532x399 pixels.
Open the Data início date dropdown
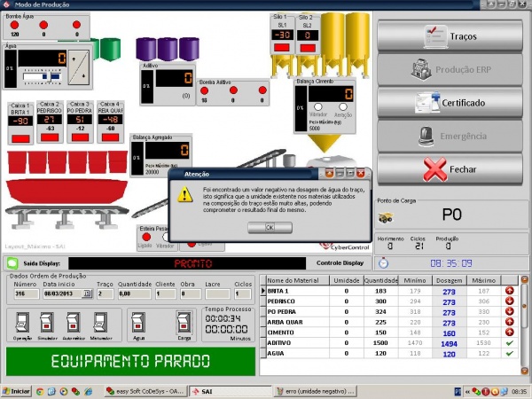tap(88, 294)
